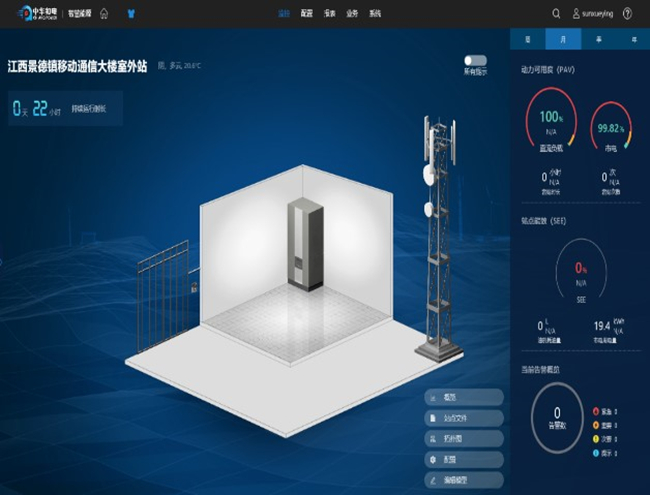Switch to the 月 period tab
This screenshot has height=495, width=650.
coord(563,39)
